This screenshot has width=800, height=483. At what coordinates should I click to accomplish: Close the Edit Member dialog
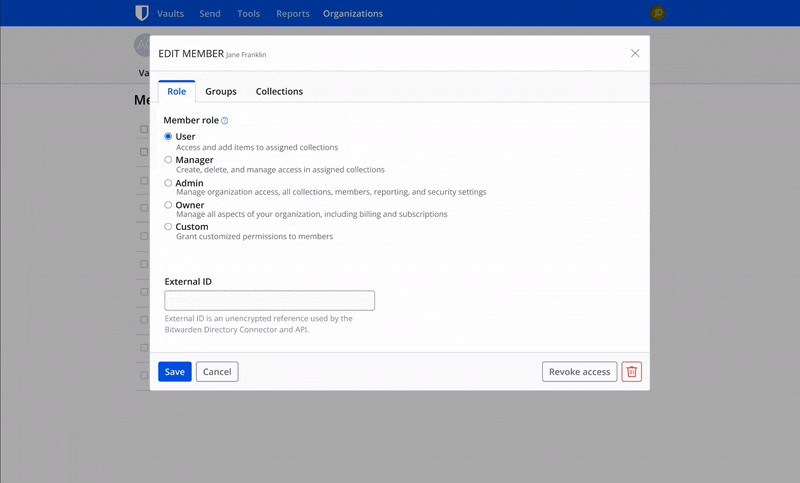pyautogui.click(x=635, y=53)
